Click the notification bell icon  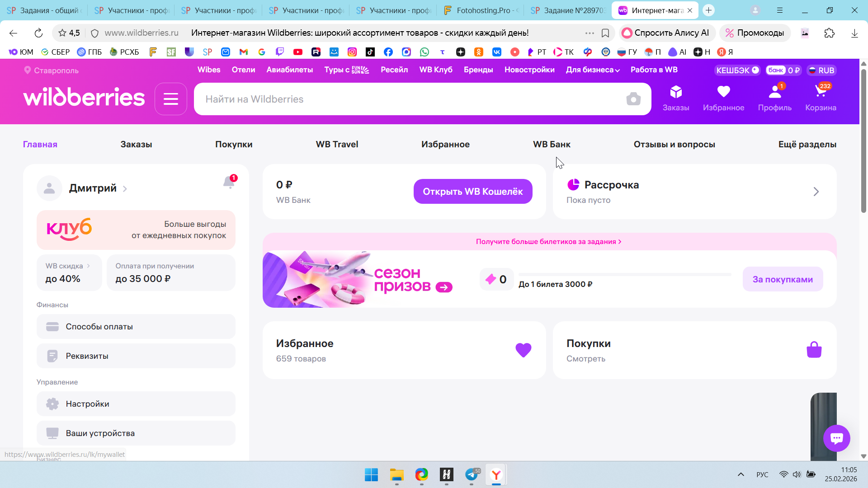[x=229, y=182]
